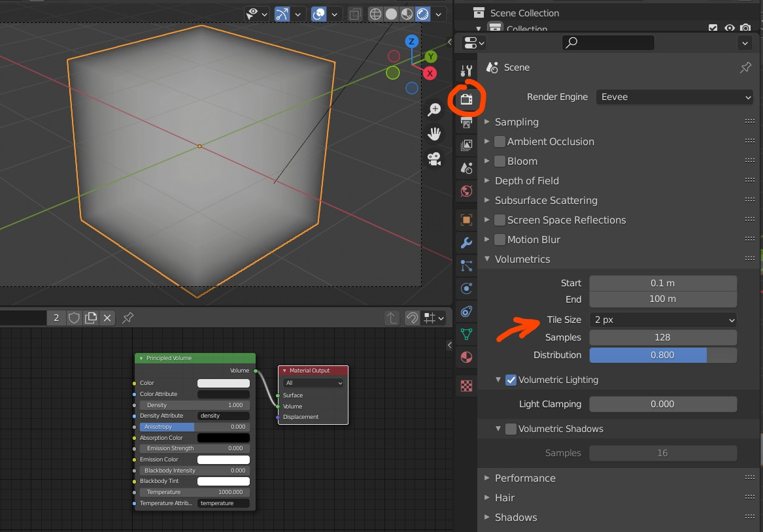Viewport: 763px width, 532px height.
Task: Open the Render Engine dropdown
Action: click(x=674, y=97)
